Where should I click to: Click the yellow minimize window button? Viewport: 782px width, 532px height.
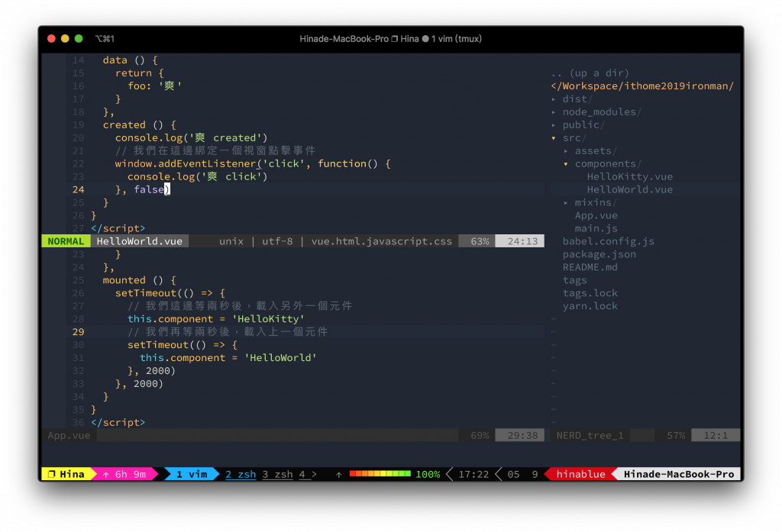point(65,38)
